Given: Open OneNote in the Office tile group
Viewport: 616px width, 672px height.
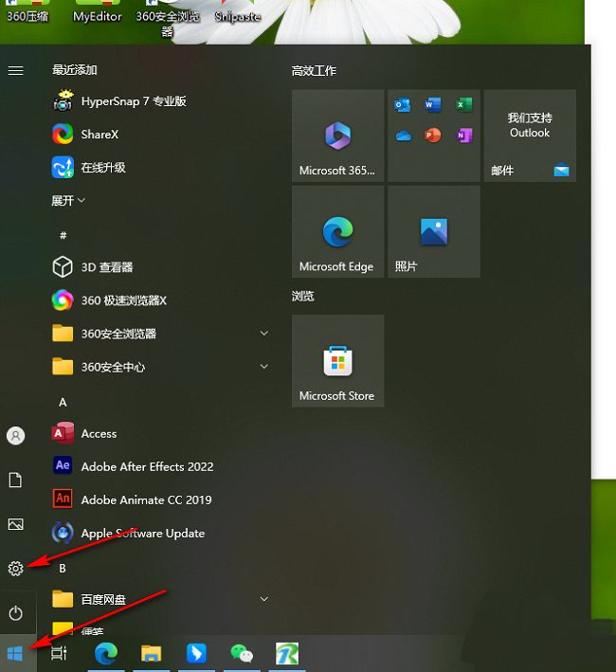Looking at the screenshot, I should coord(464,136).
